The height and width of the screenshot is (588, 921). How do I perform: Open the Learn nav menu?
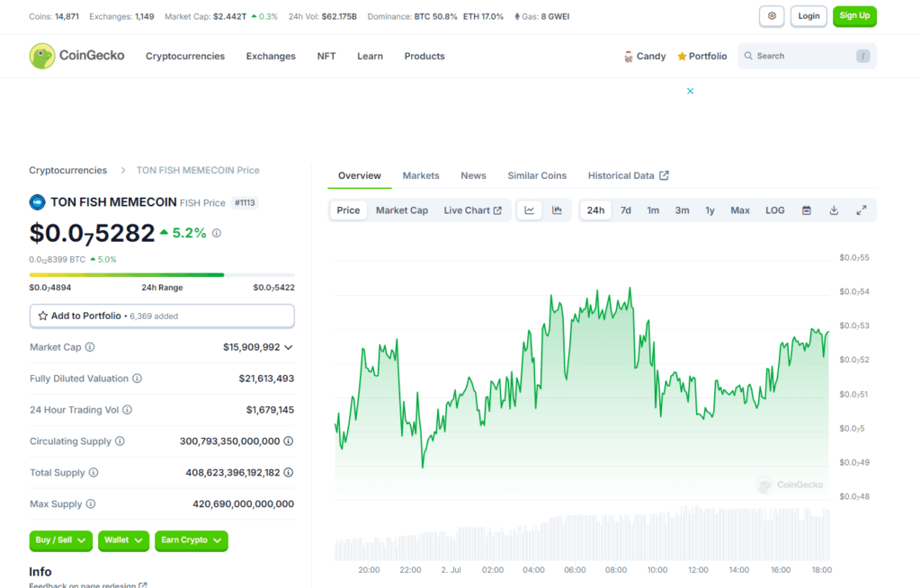[x=370, y=57]
